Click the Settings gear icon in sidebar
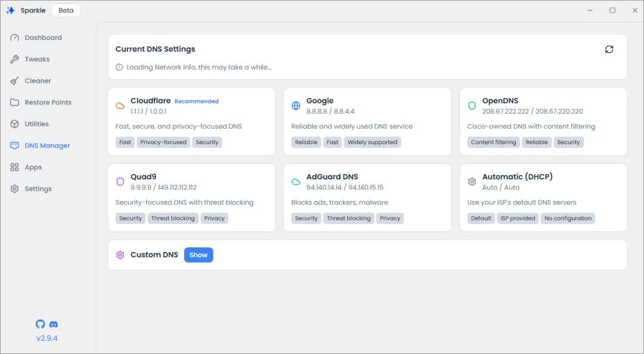Viewport: 644px width, 354px height. (14, 189)
